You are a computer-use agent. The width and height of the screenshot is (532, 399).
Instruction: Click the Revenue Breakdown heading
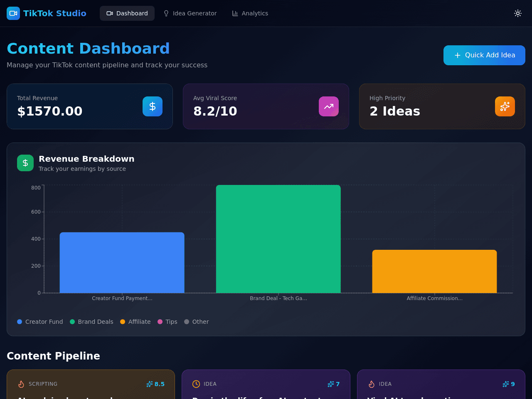point(86,159)
